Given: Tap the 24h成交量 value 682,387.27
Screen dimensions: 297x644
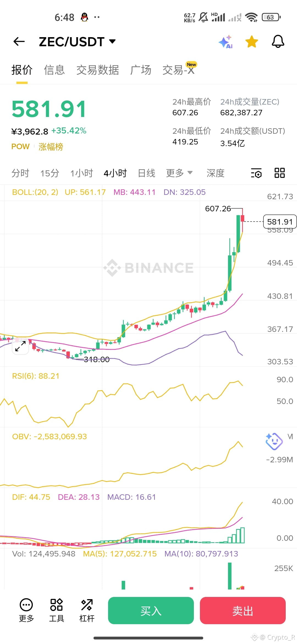Looking at the screenshot, I should click(241, 113).
